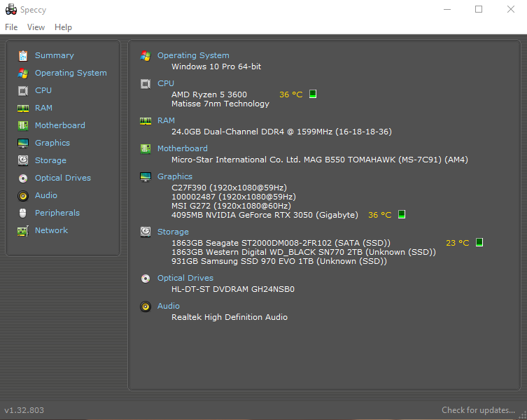Click the green storage temperature indicator icon
The image size is (527, 420).
tap(479, 242)
